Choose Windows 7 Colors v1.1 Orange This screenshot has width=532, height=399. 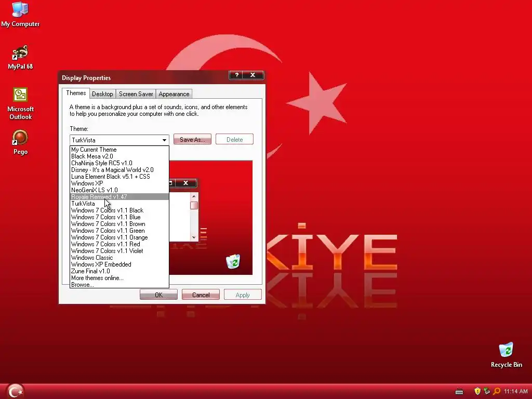119,237
